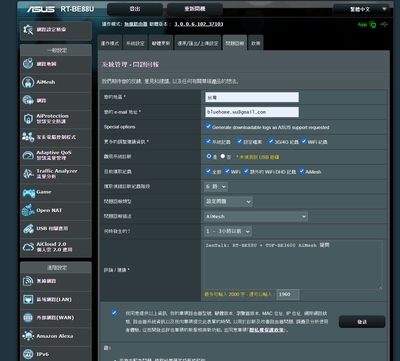Viewport: 400px width, 361px height.
Task: Open the AiCloud 2.0 cloud icon
Action: [28, 247]
